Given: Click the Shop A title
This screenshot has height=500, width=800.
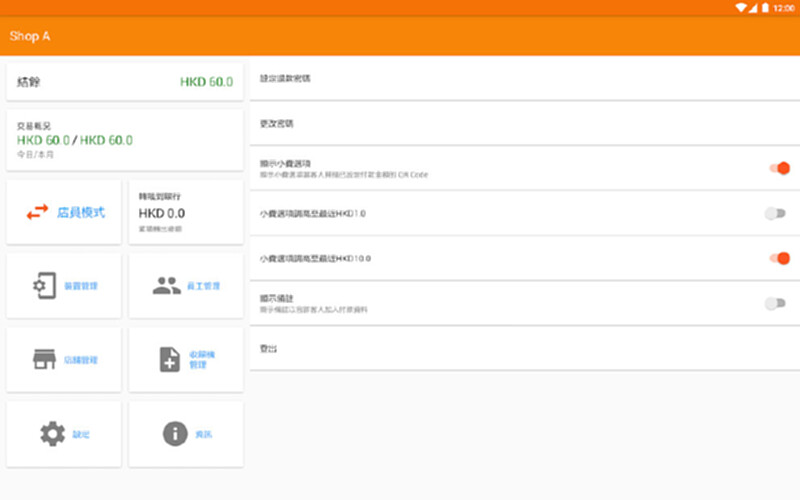Looking at the screenshot, I should click(x=30, y=36).
